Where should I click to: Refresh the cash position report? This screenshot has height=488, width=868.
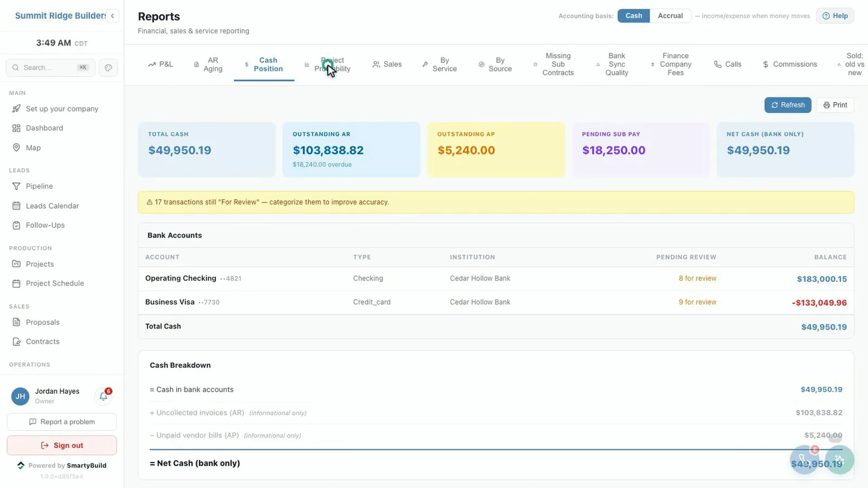click(788, 105)
